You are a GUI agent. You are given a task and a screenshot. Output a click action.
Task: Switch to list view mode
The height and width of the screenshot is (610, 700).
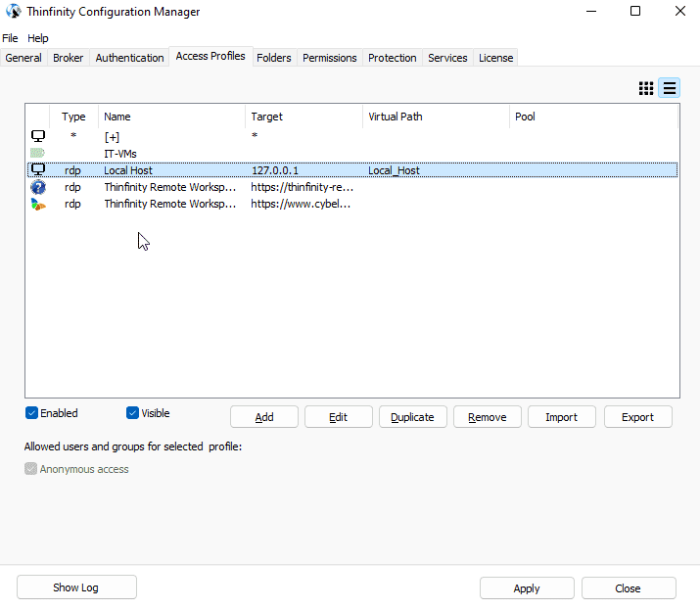point(670,88)
